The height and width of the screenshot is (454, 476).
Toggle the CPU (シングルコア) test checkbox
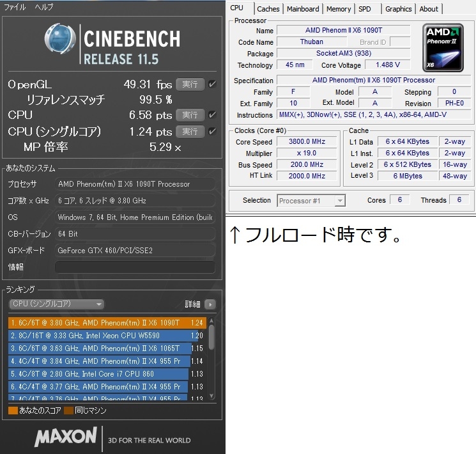coord(212,132)
